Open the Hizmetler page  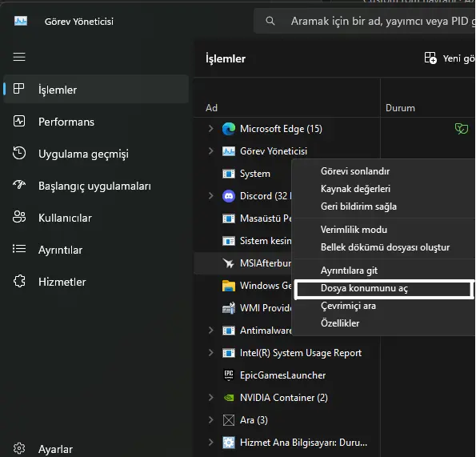coord(96,282)
